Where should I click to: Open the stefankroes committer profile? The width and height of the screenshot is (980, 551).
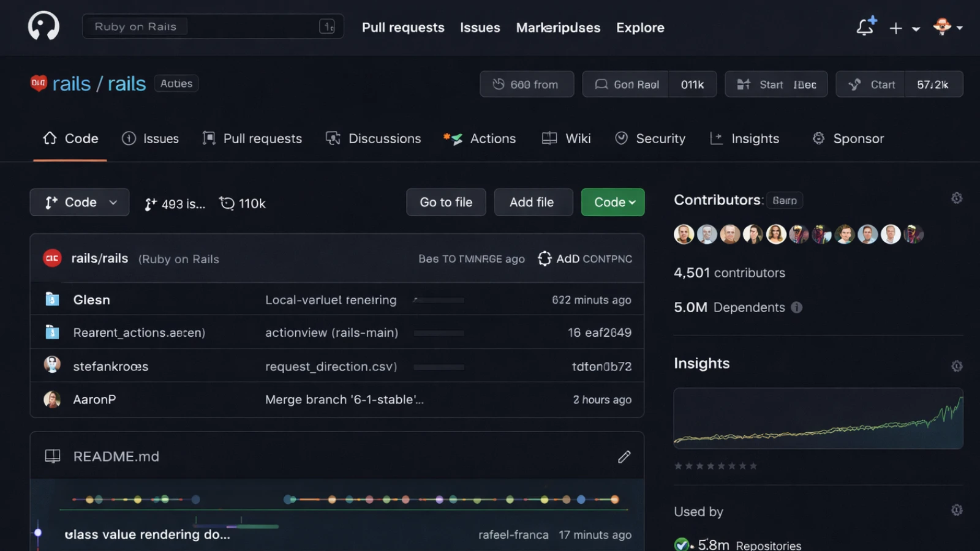coord(110,366)
